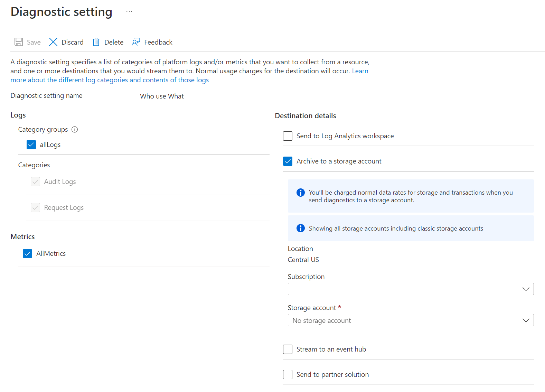Image resolution: width=545 pixels, height=392 pixels.
Task: Click the Feedback person icon
Action: click(136, 42)
